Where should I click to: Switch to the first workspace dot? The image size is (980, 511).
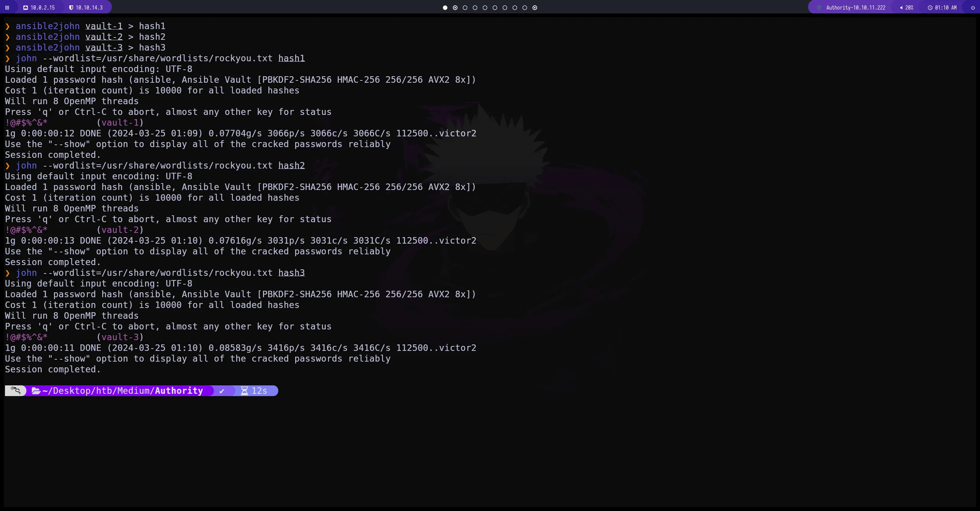445,8
